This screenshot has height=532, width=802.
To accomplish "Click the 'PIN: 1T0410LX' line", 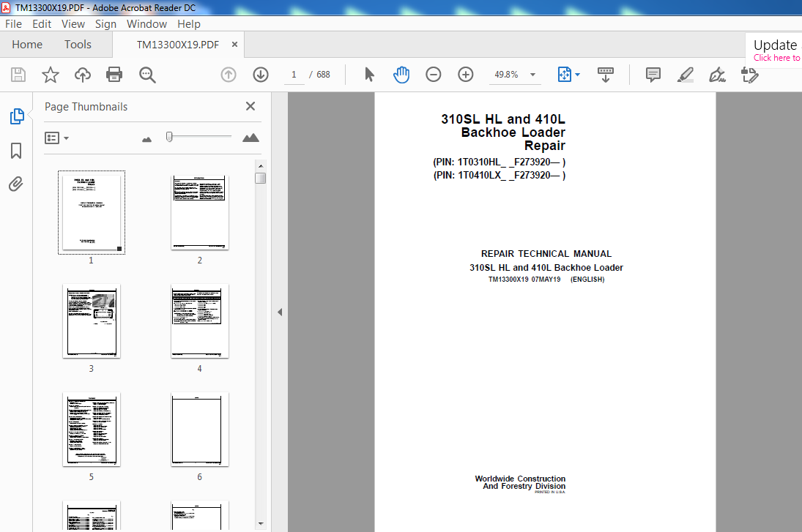I will pyautogui.click(x=500, y=176).
